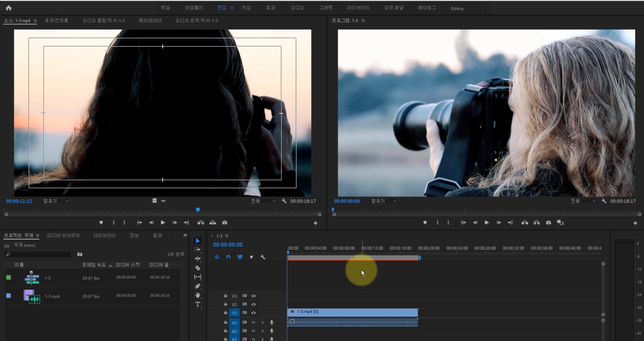Click the Source monitor playhead marker
The image size is (644, 341).
(x=198, y=210)
